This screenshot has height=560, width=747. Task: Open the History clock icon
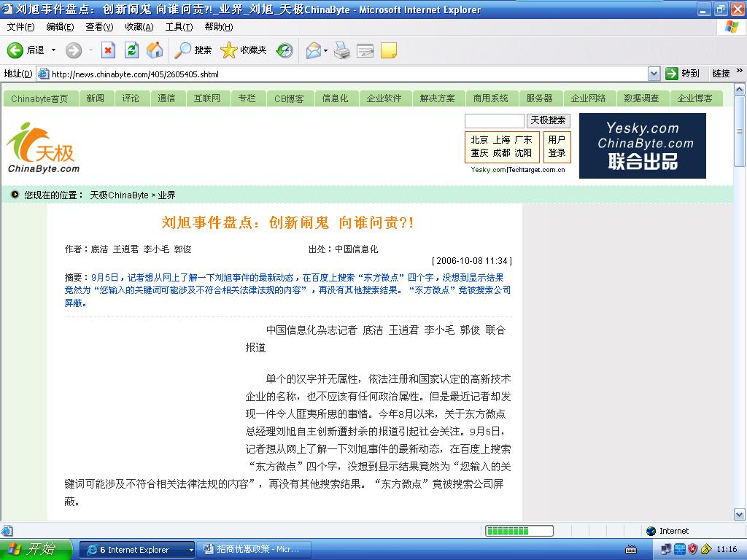click(x=285, y=50)
